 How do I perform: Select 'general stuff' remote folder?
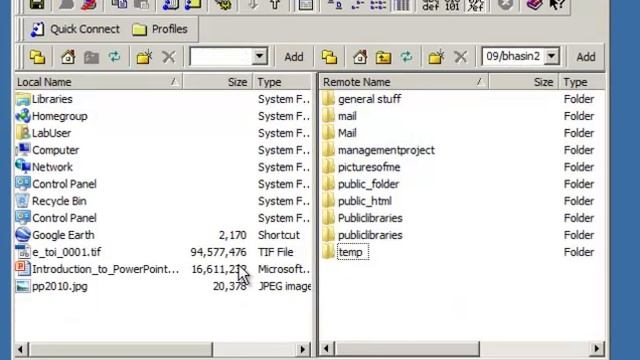click(369, 99)
